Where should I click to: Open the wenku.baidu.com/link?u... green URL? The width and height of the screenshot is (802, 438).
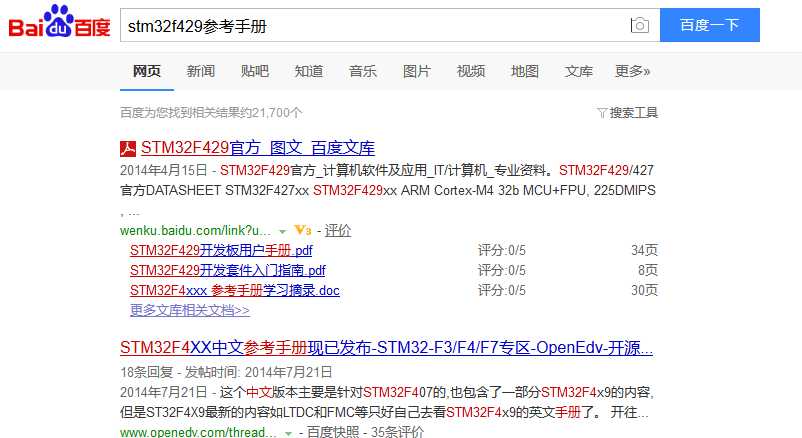(195, 231)
